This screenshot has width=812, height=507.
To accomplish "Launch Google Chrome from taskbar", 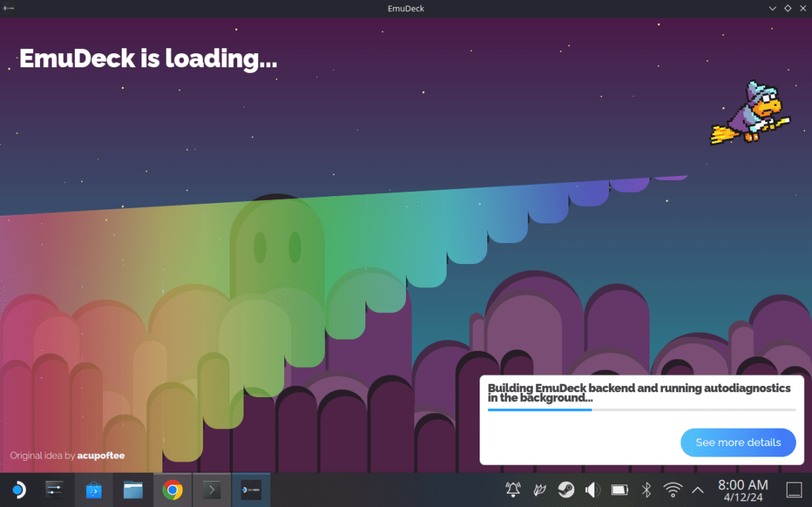I will (x=172, y=490).
